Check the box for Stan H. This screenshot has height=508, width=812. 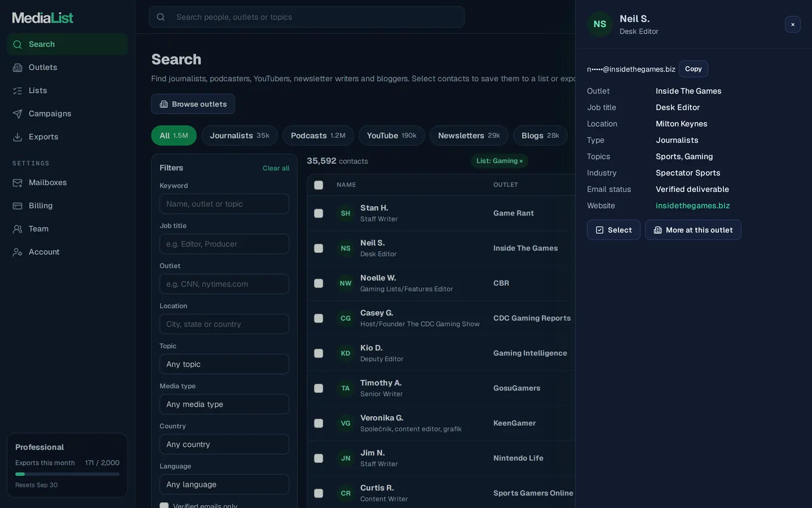point(319,213)
